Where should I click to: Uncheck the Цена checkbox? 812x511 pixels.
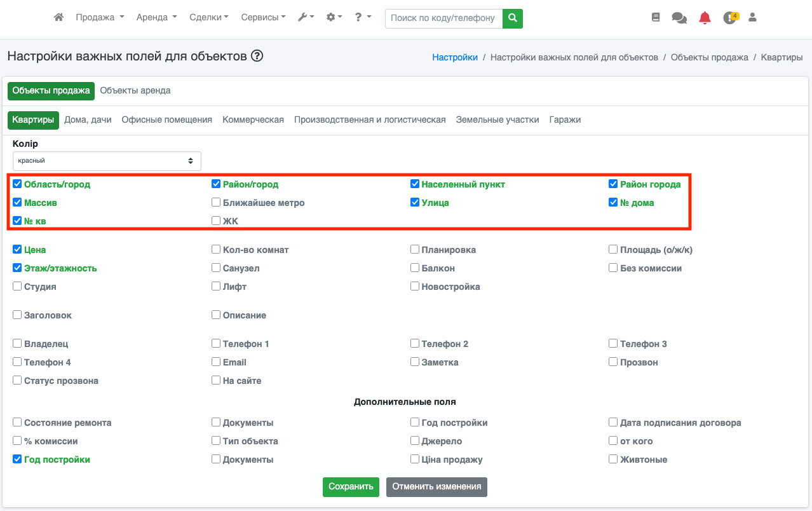tap(17, 250)
